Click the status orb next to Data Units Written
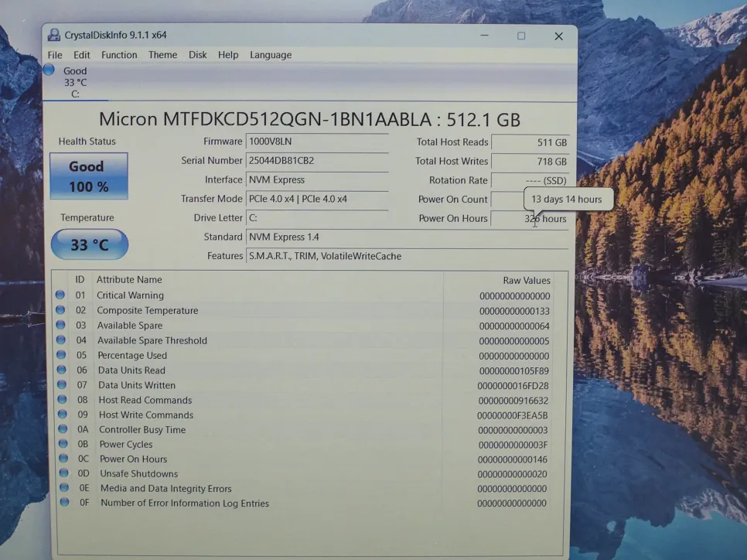 [x=60, y=384]
